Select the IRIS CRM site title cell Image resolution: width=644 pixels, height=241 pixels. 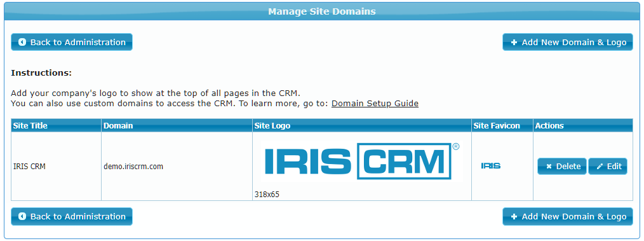(57, 166)
